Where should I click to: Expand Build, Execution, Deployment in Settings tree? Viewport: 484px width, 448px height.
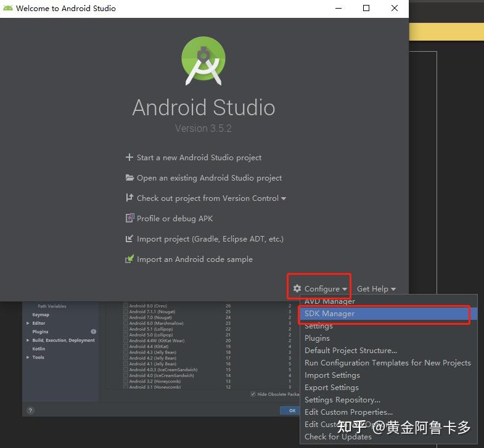pyautogui.click(x=28, y=340)
